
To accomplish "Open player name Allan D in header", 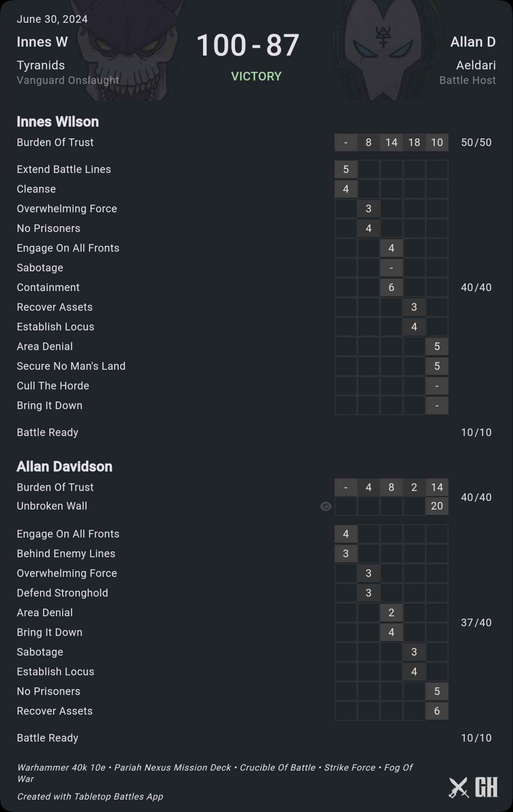I will click(x=473, y=42).
